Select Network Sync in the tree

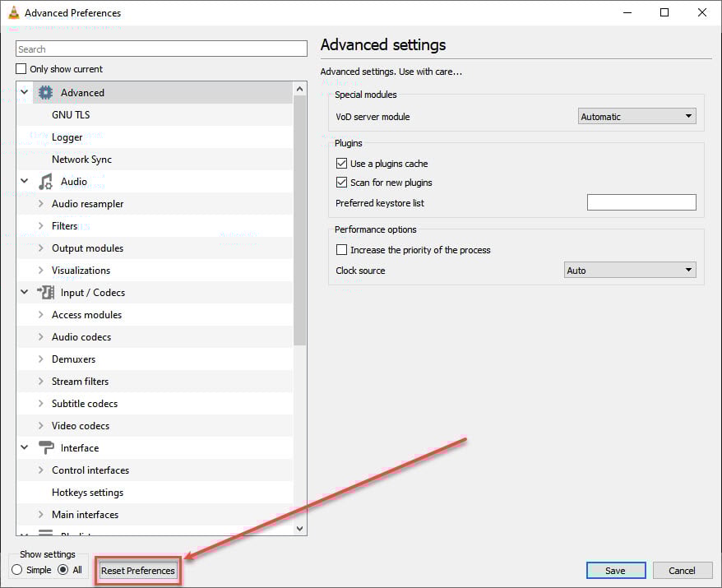pyautogui.click(x=82, y=160)
